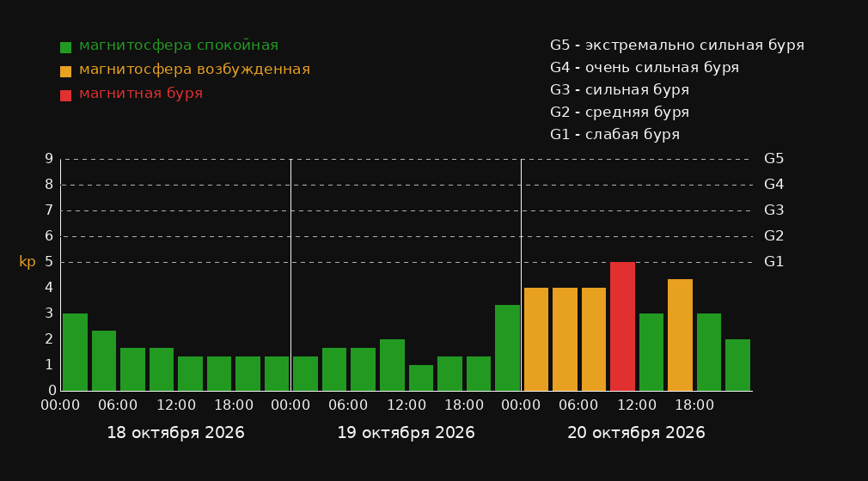Select the text 'магнитосфера спокойная'
The image size is (868, 481).
(179, 46)
